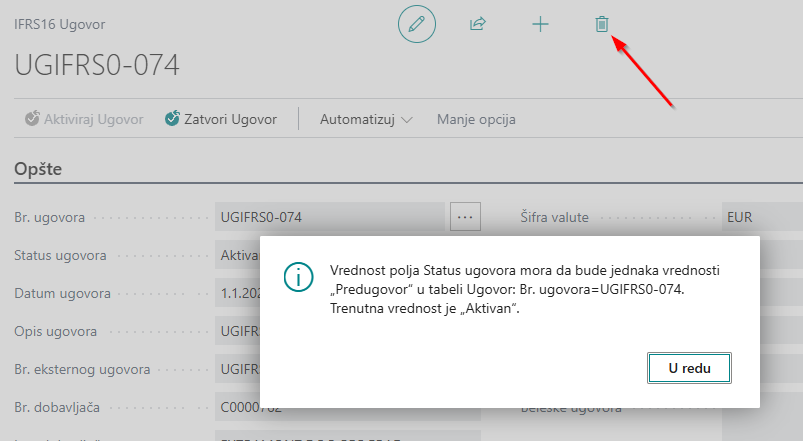Delete the contract with trash icon
The height and width of the screenshot is (441, 803).
[x=602, y=24]
